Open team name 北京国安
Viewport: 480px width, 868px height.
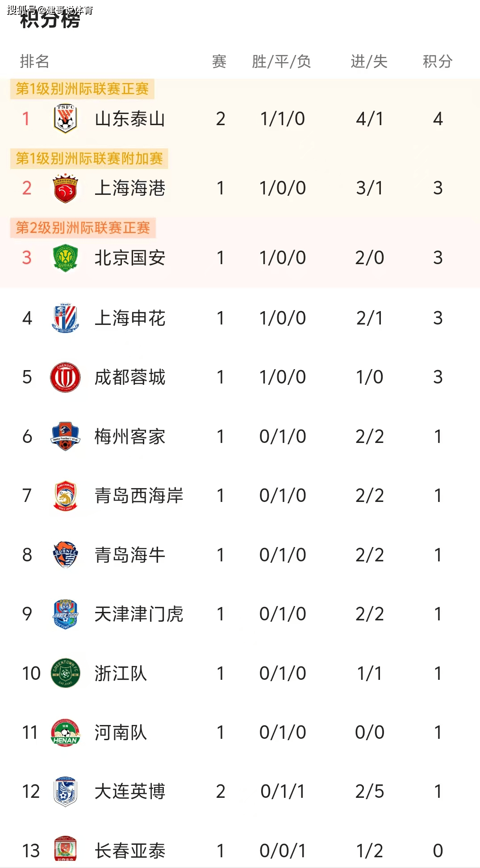point(130,258)
